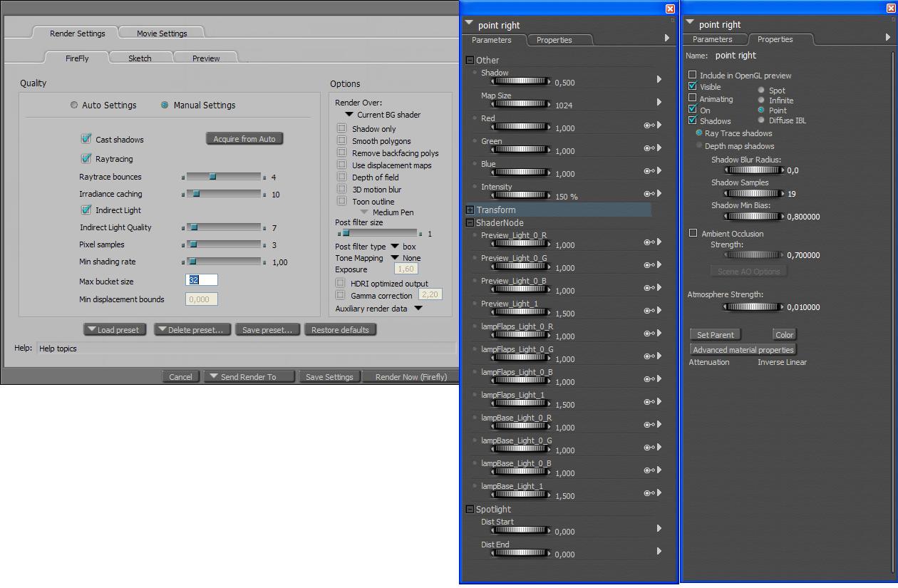Click the key icon beside Preview_Light_1
Screen dimensions: 898x588
(649, 311)
